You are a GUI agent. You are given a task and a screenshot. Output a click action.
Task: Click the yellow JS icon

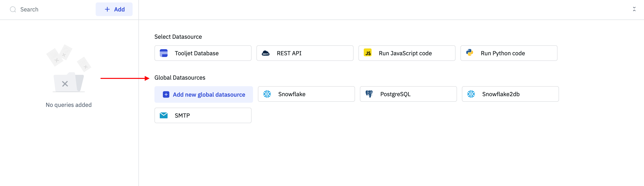coord(367,53)
